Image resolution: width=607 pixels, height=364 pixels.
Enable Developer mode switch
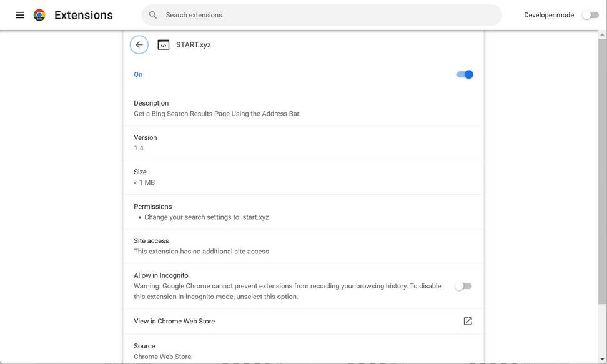590,15
